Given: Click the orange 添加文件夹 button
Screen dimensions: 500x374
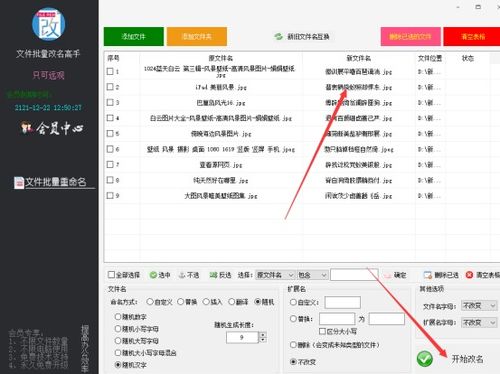Looking at the screenshot, I should pyautogui.click(x=197, y=36).
